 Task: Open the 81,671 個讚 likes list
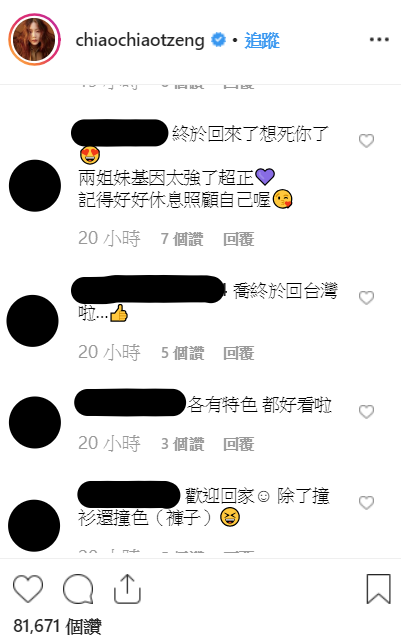(x=57, y=626)
